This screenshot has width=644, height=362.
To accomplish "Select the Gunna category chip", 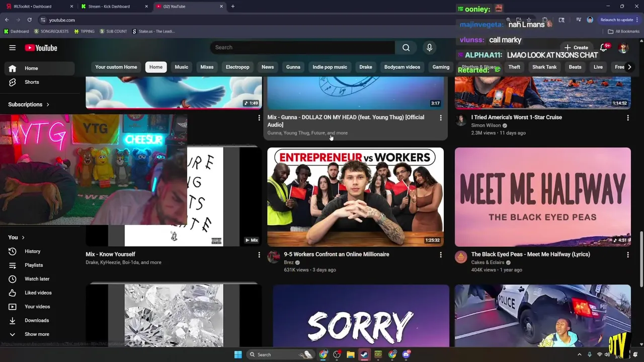I will (x=293, y=67).
